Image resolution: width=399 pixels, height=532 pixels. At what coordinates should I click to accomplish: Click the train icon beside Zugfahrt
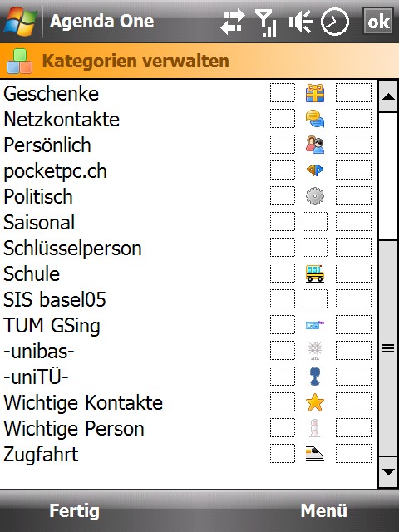click(x=315, y=454)
